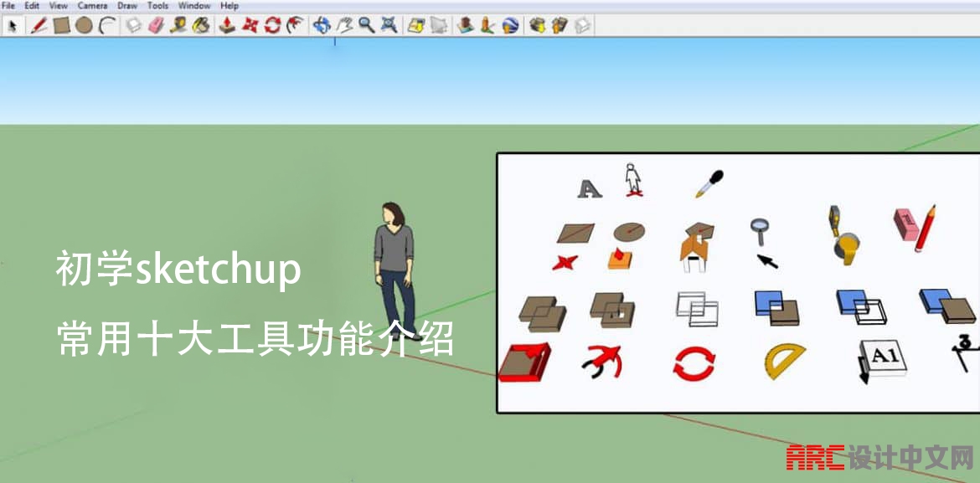The width and height of the screenshot is (980, 483).
Task: Open the Tools menu
Action: tap(157, 6)
